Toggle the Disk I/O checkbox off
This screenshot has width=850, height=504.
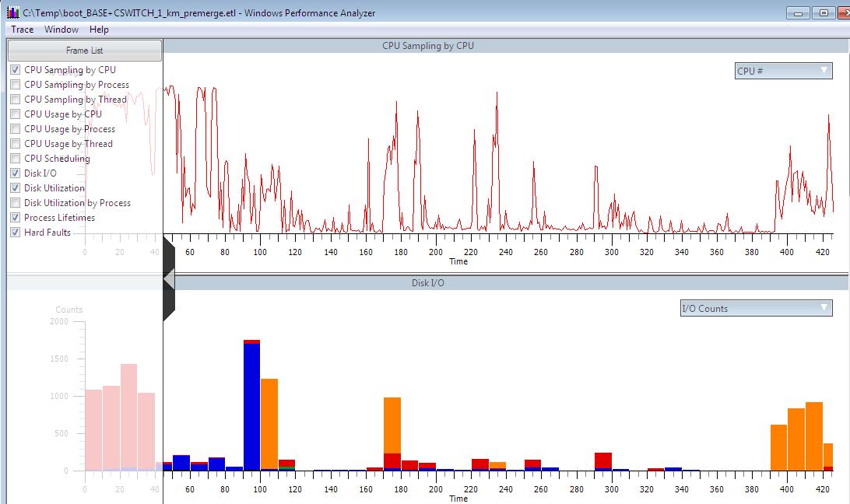tap(15, 173)
